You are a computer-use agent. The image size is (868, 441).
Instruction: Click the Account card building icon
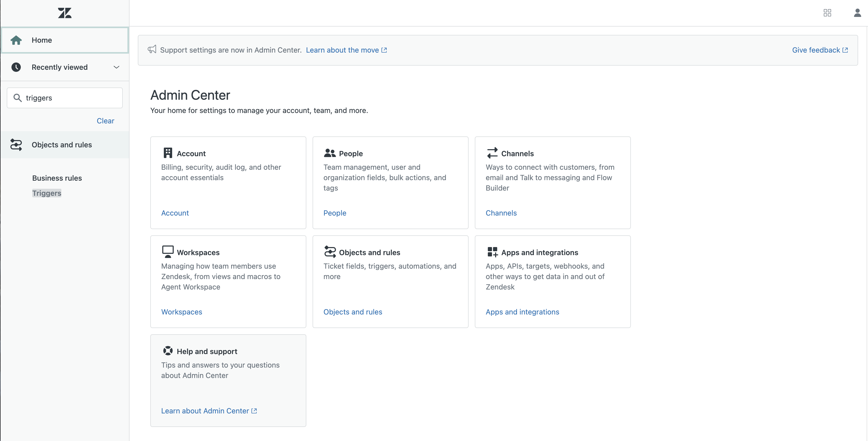[168, 153]
